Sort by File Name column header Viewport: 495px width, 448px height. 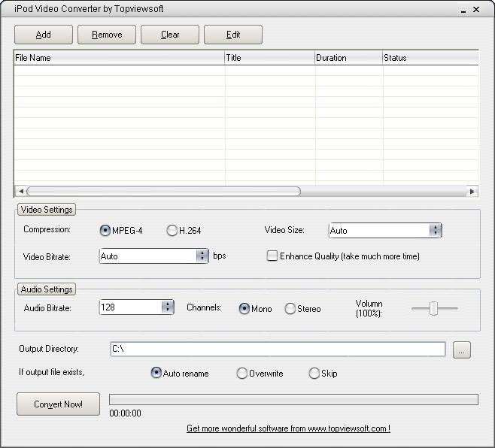[x=120, y=58]
